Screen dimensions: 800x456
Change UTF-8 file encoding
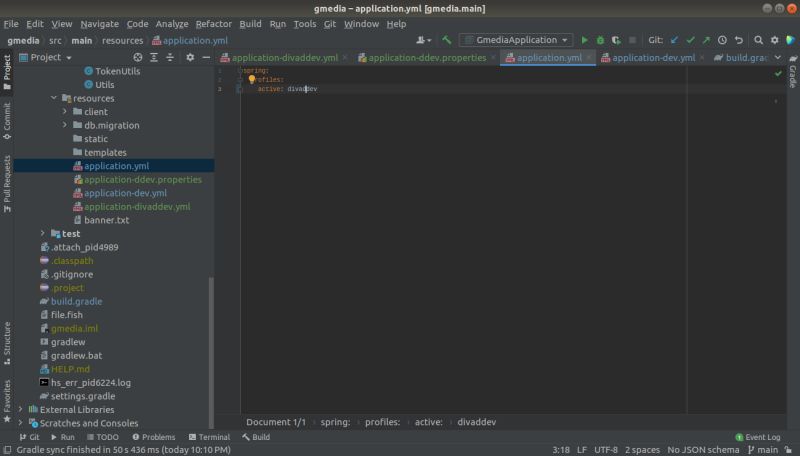pos(606,450)
